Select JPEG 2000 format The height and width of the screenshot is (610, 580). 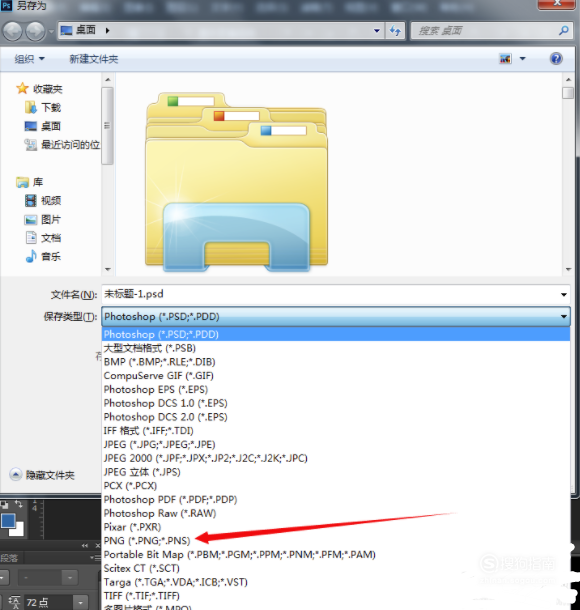pos(336,458)
